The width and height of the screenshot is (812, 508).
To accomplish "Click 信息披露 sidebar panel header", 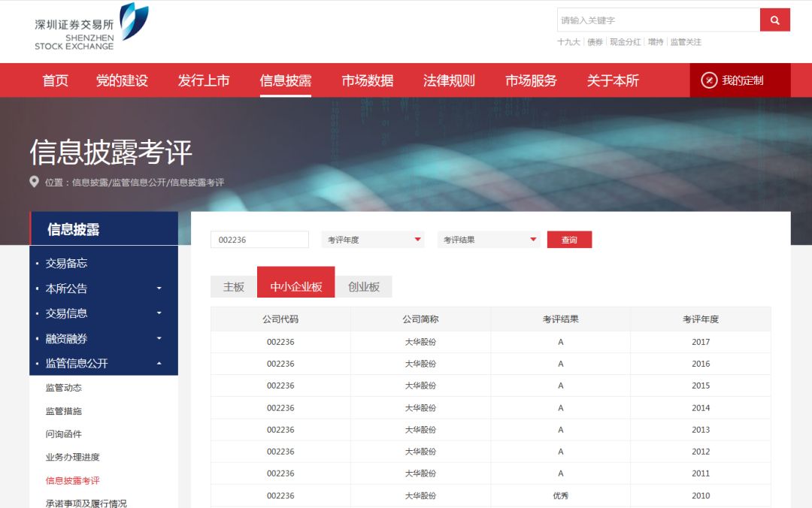I will 104,228.
